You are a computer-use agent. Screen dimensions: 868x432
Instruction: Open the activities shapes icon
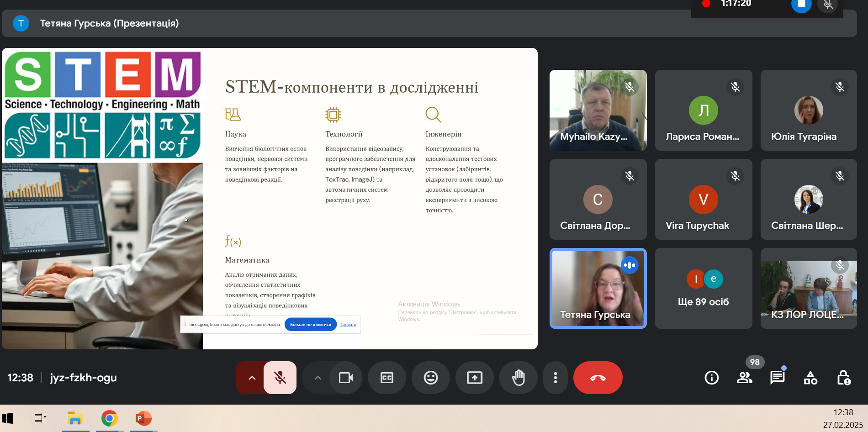click(810, 378)
